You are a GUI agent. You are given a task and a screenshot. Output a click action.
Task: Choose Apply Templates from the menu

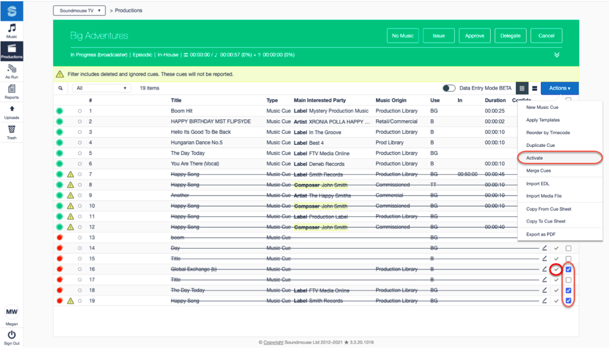(x=543, y=120)
